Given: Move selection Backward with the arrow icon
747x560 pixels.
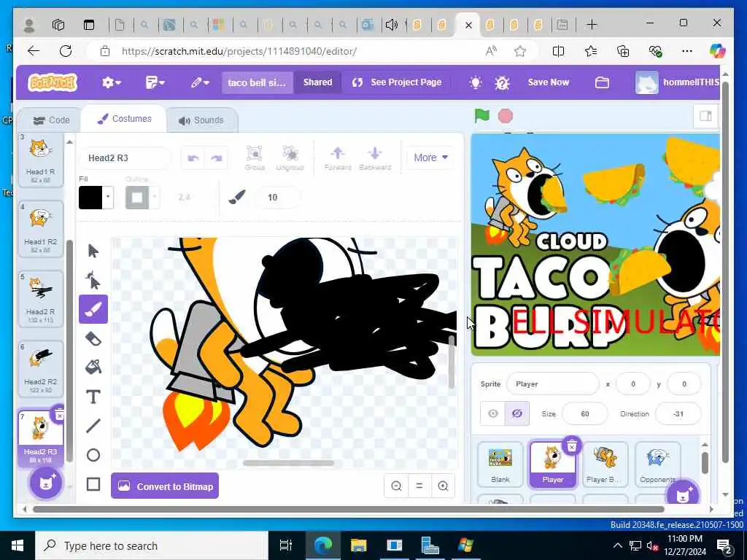Looking at the screenshot, I should (x=375, y=158).
